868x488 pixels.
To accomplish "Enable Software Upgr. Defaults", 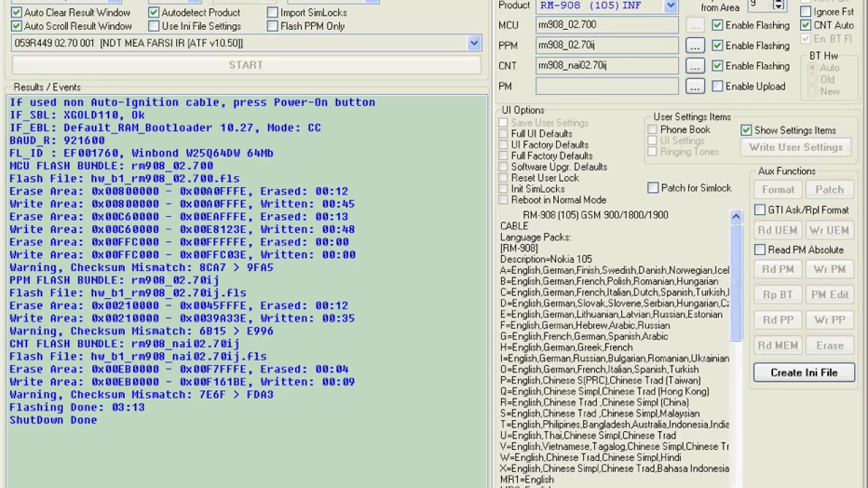I will (503, 167).
